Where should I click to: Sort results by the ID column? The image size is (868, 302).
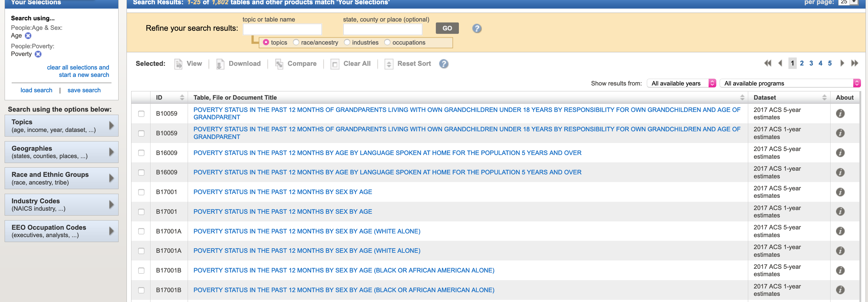182,97
